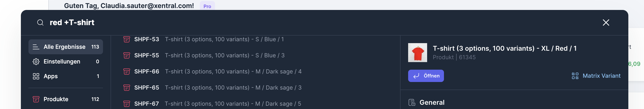
Task: Click the search magnifier icon
Action: [40, 23]
